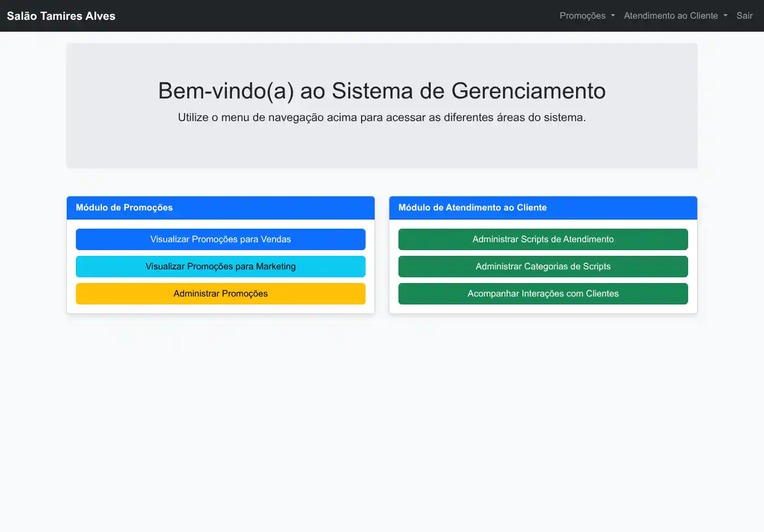The height and width of the screenshot is (532, 764).
Task: Click Sair to log out
Action: pyautogui.click(x=744, y=16)
